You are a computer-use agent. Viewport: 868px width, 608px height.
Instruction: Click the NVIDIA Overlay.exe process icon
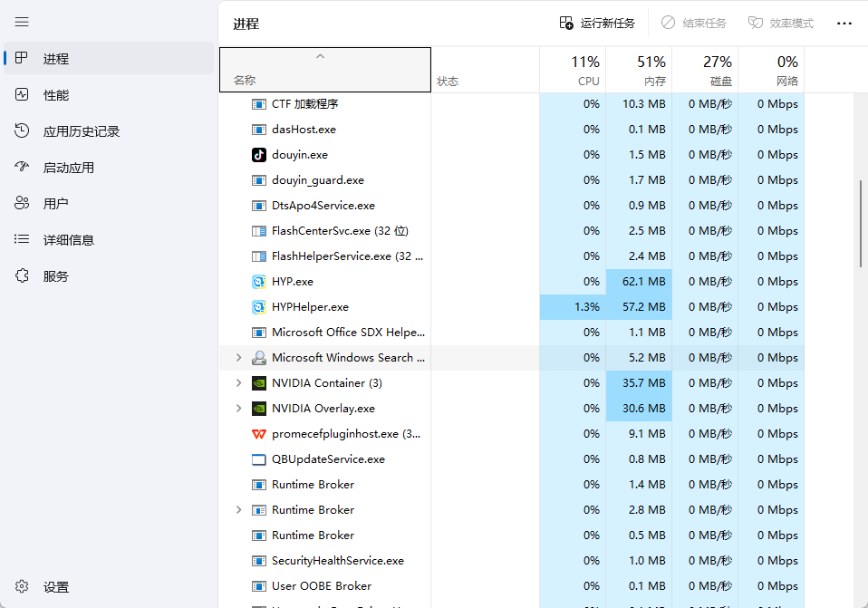click(x=259, y=409)
